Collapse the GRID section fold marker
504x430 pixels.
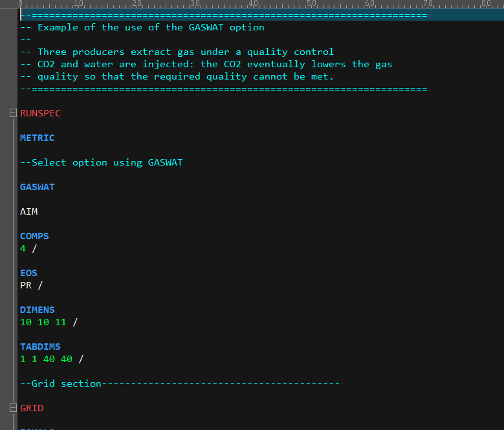pyautogui.click(x=14, y=408)
